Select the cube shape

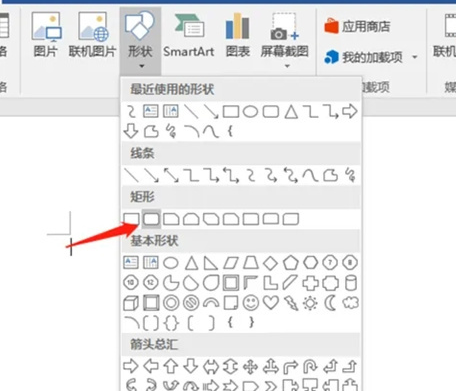(x=131, y=303)
